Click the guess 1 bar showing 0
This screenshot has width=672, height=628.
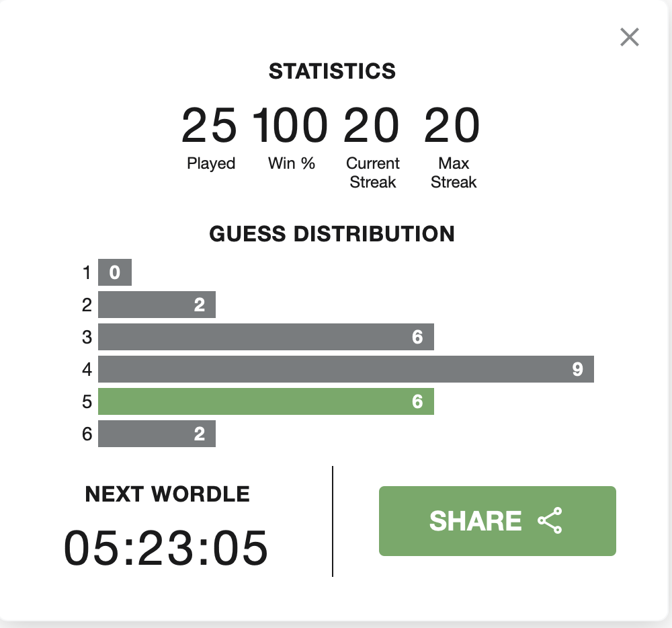[x=115, y=272]
